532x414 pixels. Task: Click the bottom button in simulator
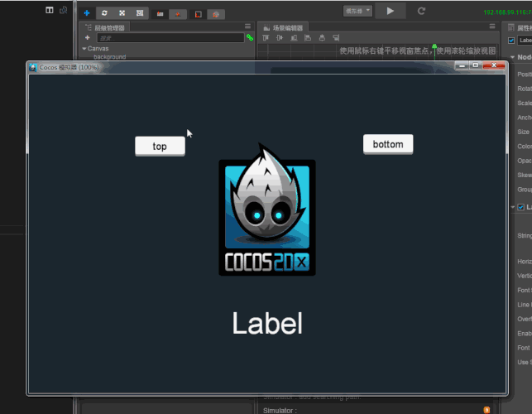388,144
